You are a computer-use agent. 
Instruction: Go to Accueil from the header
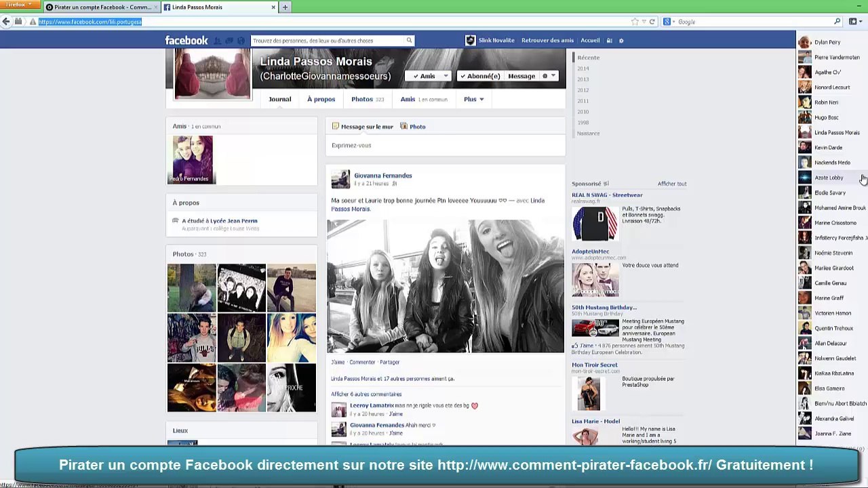pos(590,41)
